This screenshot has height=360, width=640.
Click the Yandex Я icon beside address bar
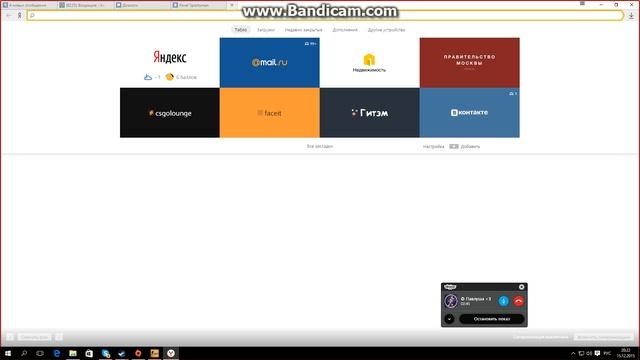(x=19, y=16)
